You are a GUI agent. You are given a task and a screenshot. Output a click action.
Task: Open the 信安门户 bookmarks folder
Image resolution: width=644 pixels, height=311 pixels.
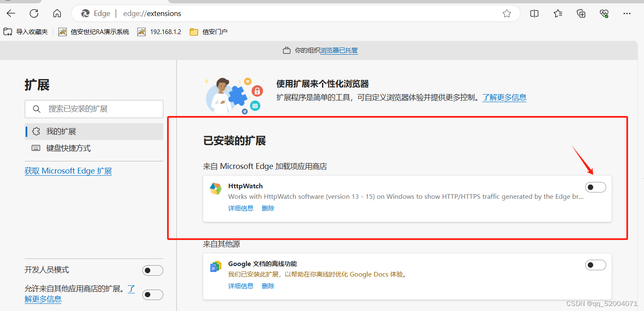[x=209, y=32]
